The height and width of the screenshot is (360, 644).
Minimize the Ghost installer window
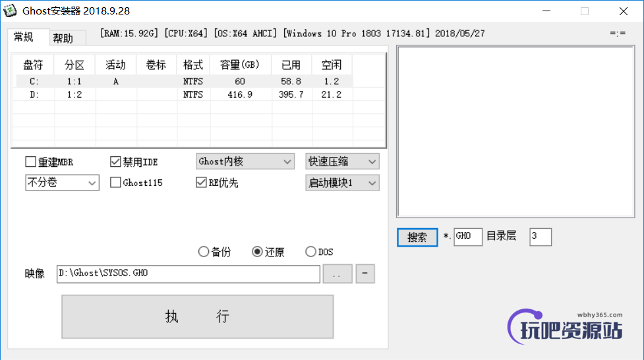pos(546,11)
